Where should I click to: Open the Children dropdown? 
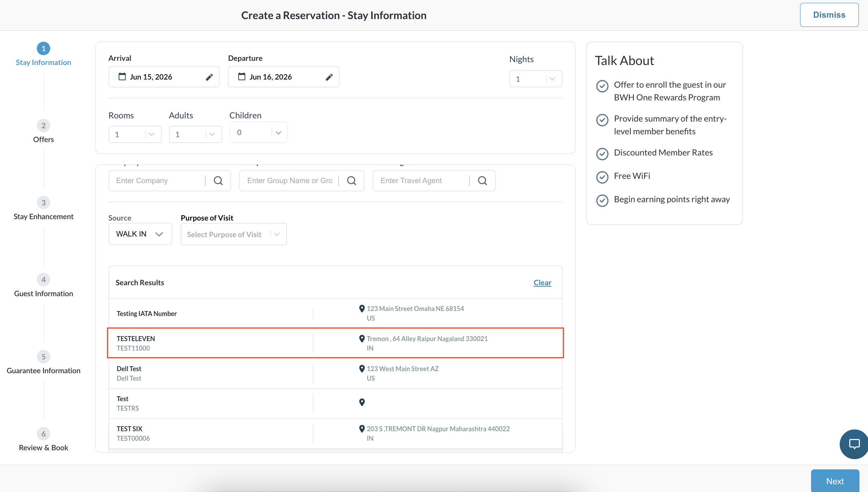tap(259, 133)
